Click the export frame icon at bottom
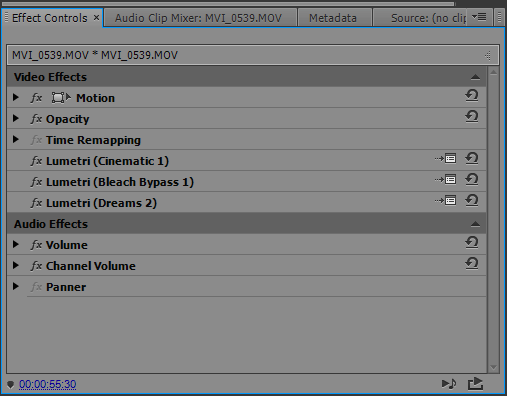The image size is (507, 396). pos(475,384)
